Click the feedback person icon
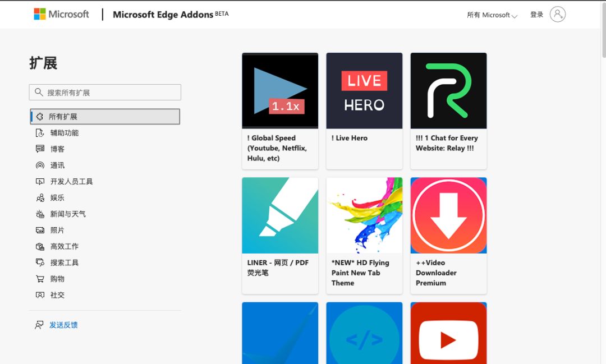The height and width of the screenshot is (364, 606). tap(39, 325)
